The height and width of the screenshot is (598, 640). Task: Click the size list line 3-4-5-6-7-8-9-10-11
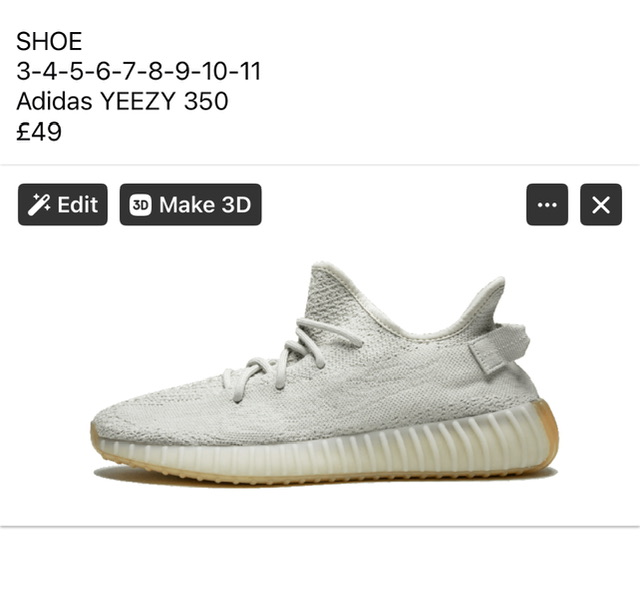tap(138, 71)
